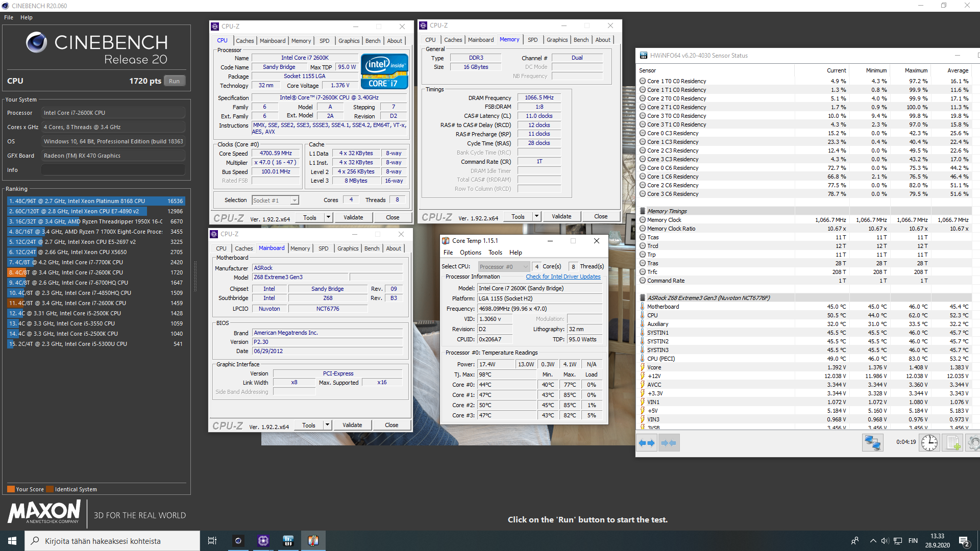Click the Maximum column header in HWiNFO
This screenshot has height=551, width=980.
(x=916, y=70)
